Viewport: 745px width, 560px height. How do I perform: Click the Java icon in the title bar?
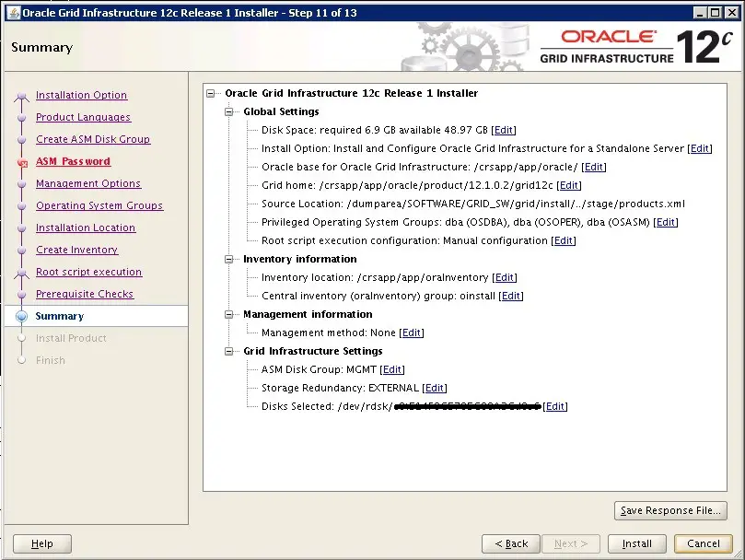click(14, 13)
